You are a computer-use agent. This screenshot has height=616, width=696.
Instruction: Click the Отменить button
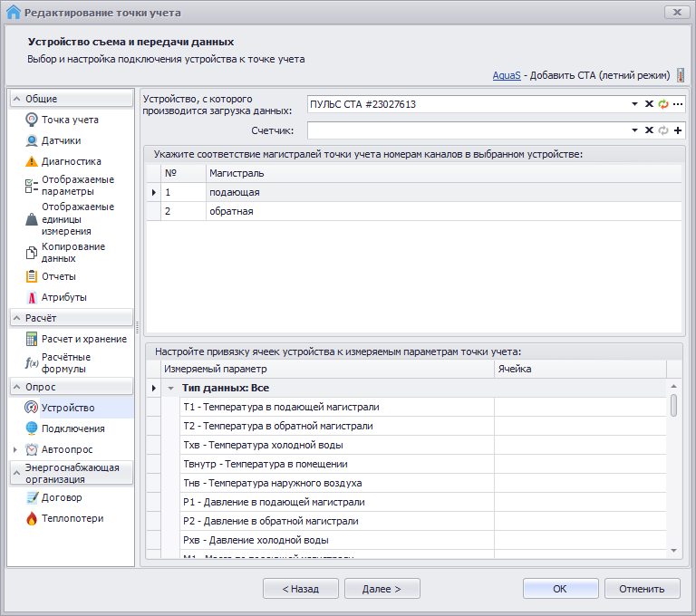(x=642, y=589)
